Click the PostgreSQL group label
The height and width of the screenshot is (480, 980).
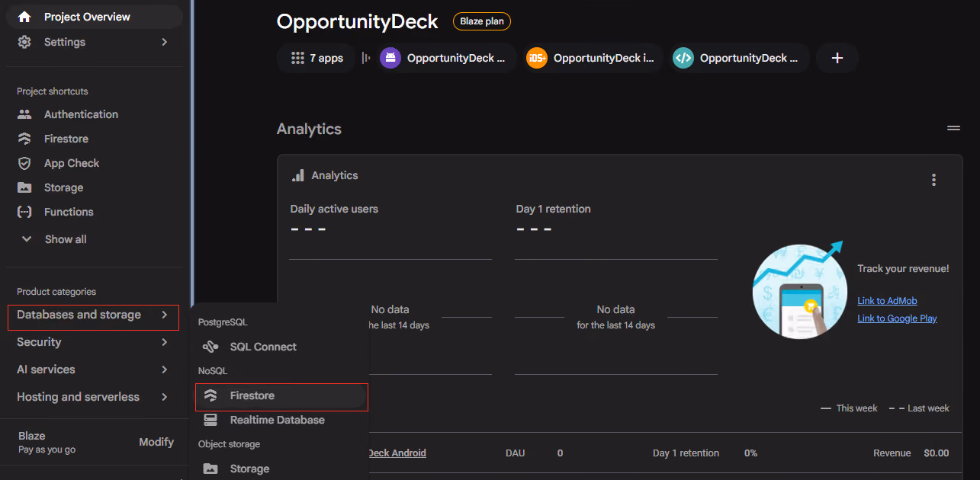(x=223, y=322)
